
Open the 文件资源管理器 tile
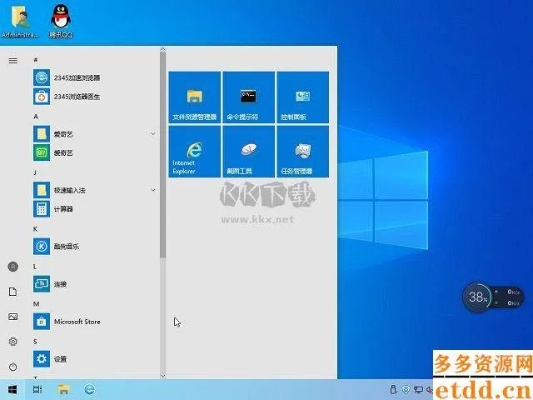tap(194, 97)
